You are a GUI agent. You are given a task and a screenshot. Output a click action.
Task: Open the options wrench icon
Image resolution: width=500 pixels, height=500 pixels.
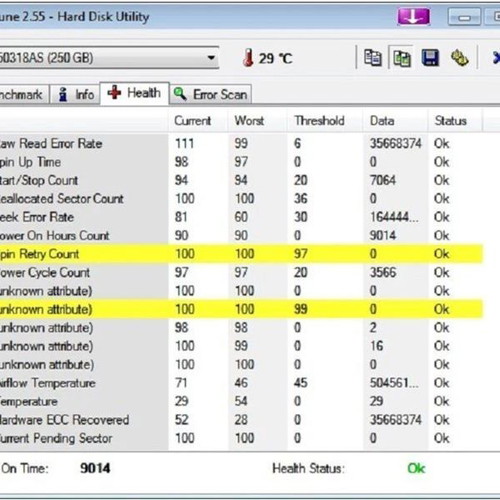tap(460, 58)
